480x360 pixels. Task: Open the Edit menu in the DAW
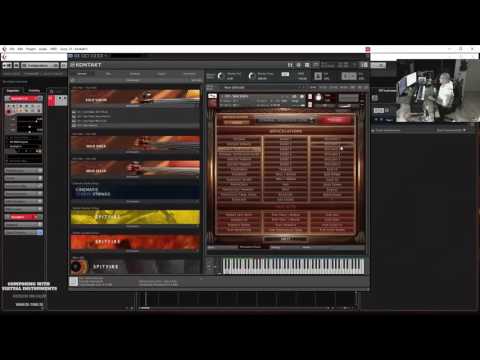pyautogui.click(x=20, y=49)
